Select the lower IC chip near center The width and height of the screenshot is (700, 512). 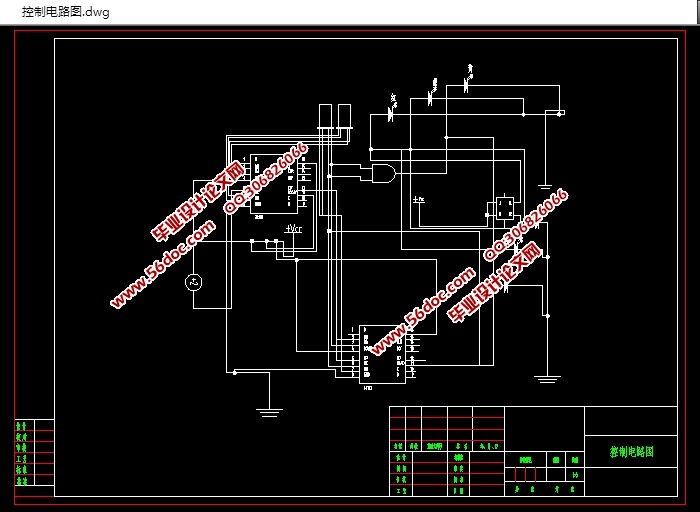(x=383, y=353)
